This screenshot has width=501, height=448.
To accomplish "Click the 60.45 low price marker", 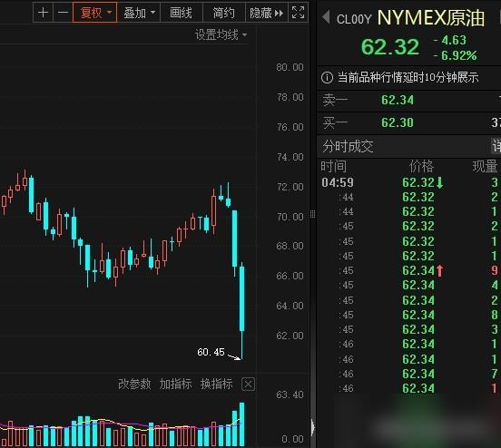I will pyautogui.click(x=211, y=352).
